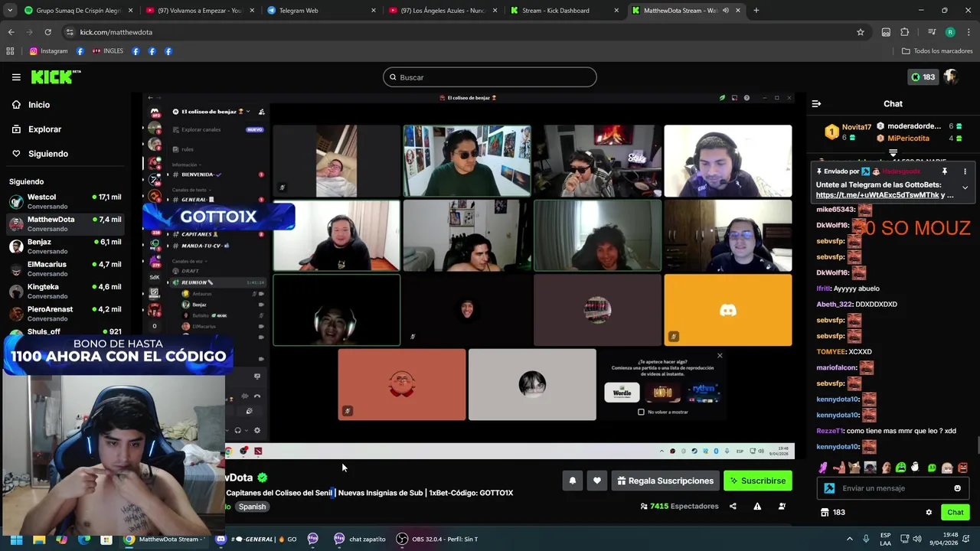Report stream with warning icon
This screenshot has height=551, width=980.
757,506
